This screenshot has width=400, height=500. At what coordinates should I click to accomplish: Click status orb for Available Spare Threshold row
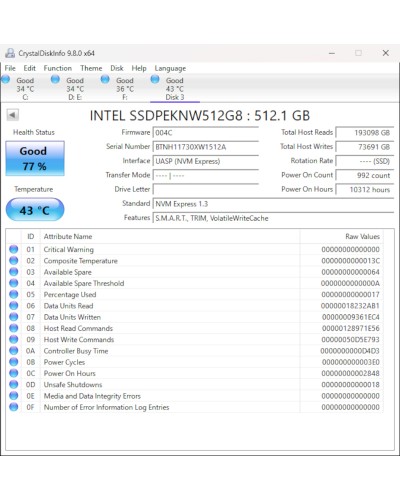coord(14,283)
